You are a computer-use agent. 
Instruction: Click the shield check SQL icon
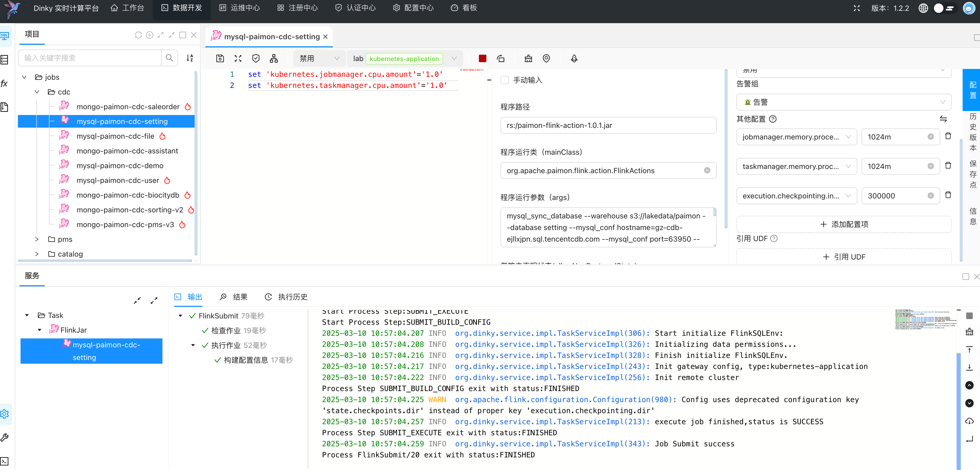coord(256,59)
